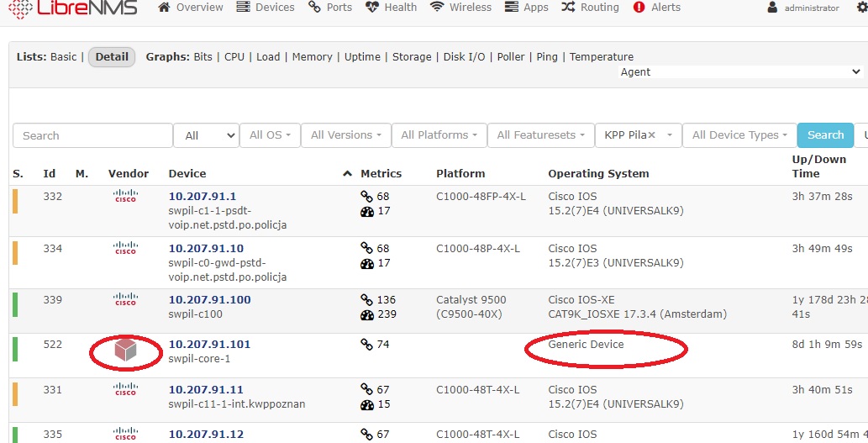Open device 10.207.91.12
Screen dimensions: 868x443
pyautogui.click(x=206, y=434)
